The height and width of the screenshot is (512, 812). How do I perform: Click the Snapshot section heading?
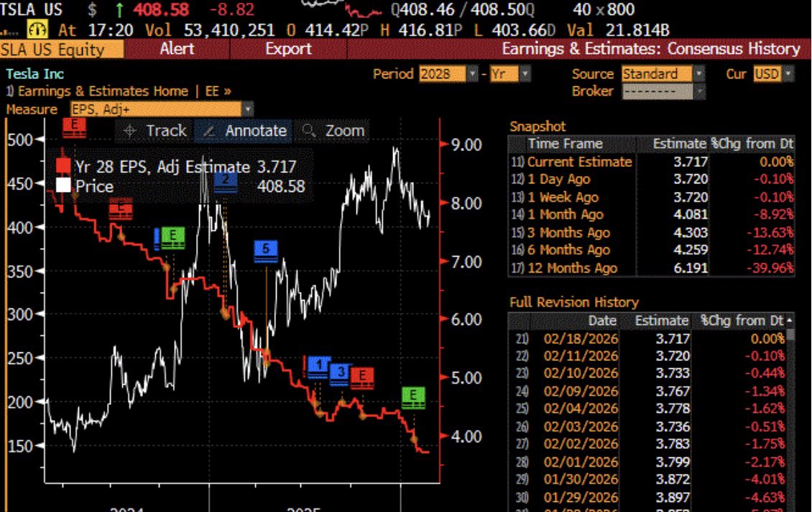(538, 127)
